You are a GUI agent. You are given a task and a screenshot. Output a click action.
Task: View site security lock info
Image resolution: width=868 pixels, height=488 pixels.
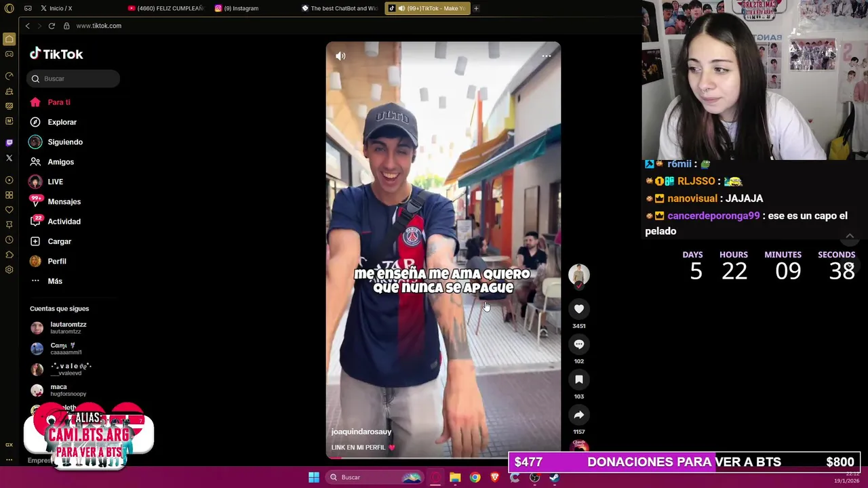pyautogui.click(x=66, y=26)
